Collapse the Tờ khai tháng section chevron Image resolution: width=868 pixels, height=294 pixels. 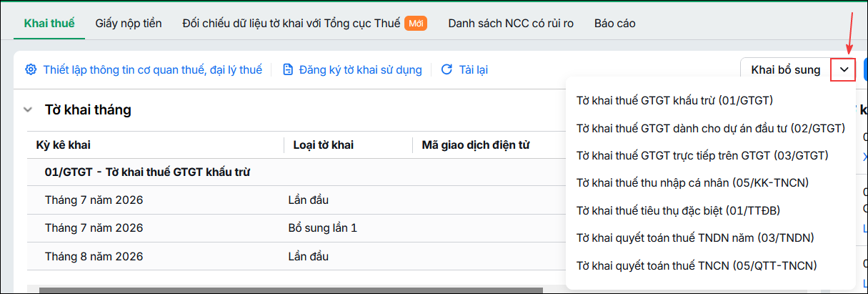point(28,110)
